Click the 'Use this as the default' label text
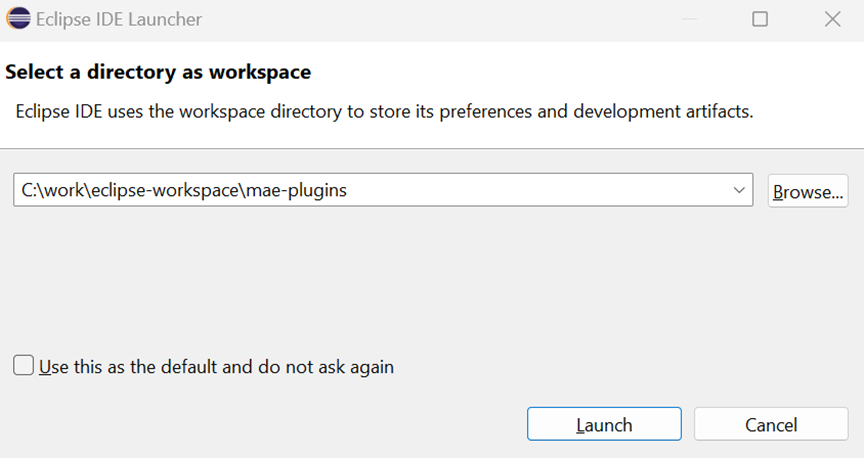 coord(217,367)
